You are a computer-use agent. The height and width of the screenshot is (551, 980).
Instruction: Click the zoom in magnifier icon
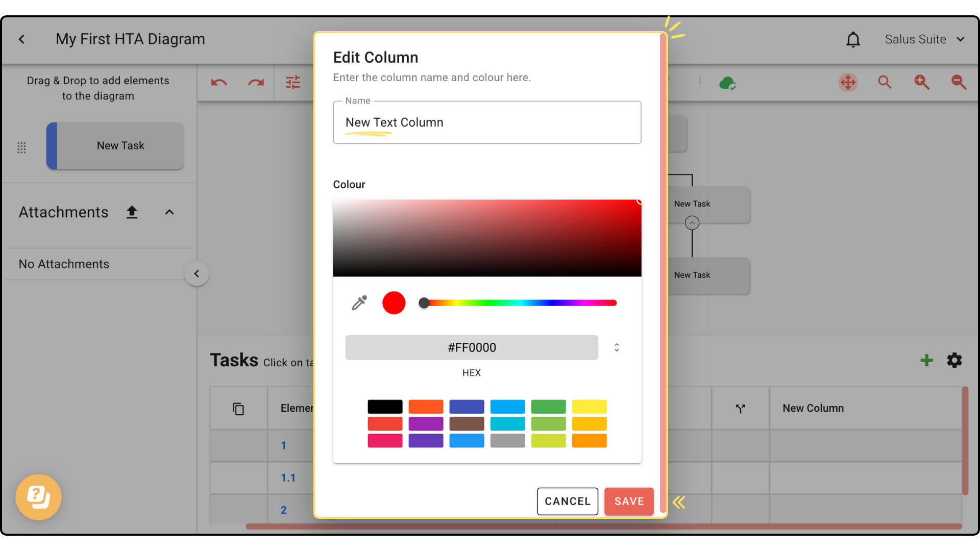click(922, 82)
